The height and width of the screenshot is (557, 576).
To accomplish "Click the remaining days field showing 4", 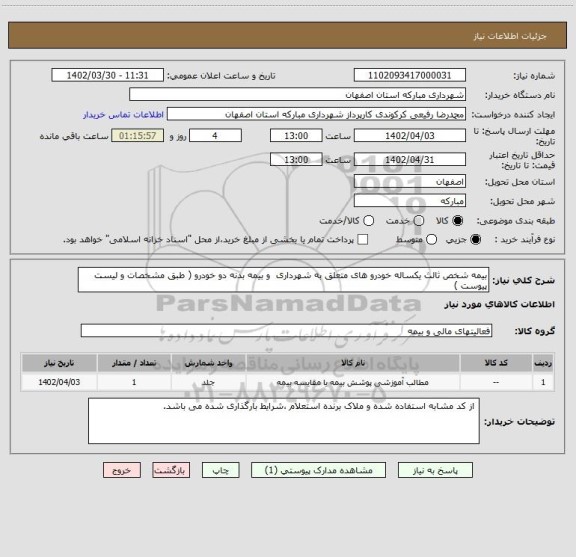I will [215, 136].
